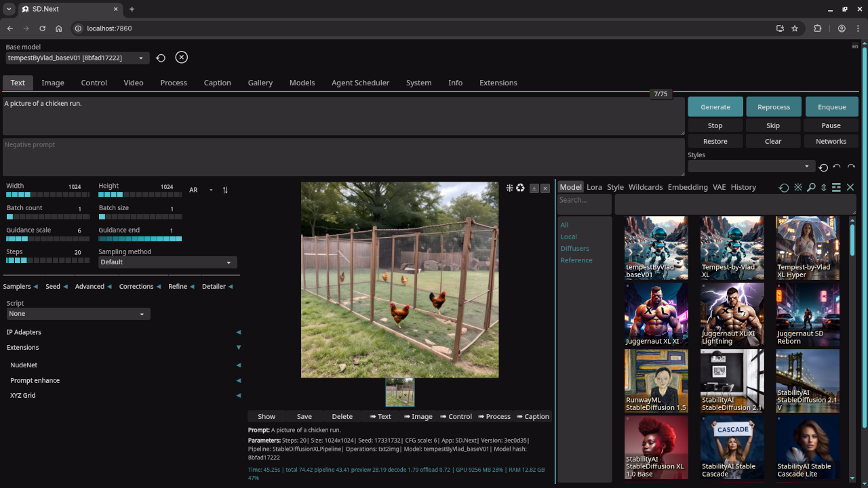Click the asterisk icon in networks toolbar

[798, 188]
